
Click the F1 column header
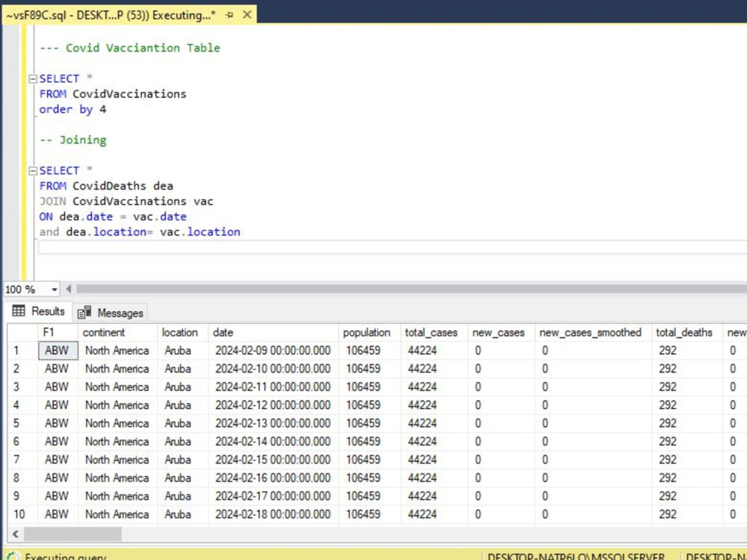pos(58,332)
